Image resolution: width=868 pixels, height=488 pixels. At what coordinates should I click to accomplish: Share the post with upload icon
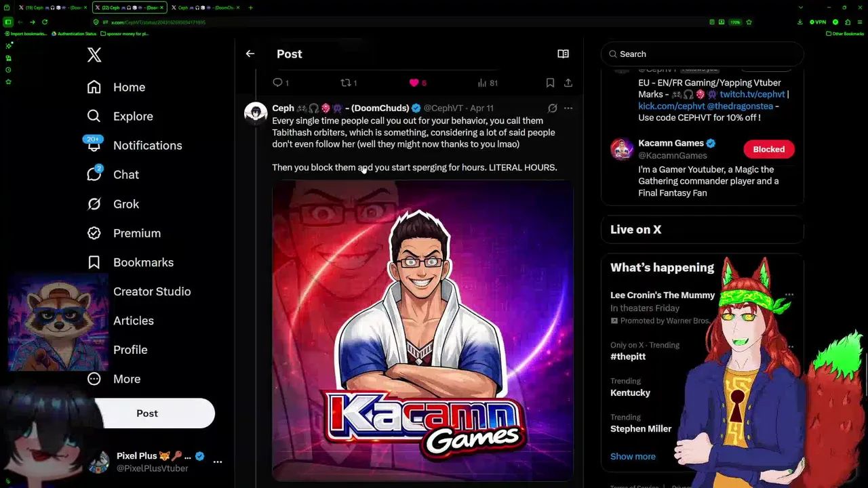(568, 83)
